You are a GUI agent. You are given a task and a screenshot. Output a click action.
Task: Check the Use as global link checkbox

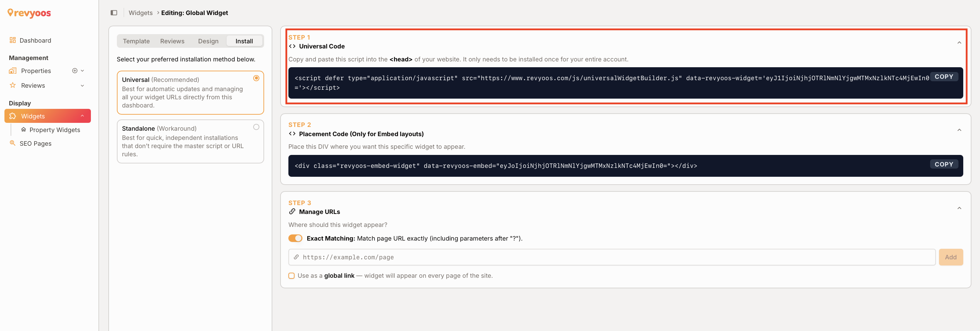click(291, 276)
